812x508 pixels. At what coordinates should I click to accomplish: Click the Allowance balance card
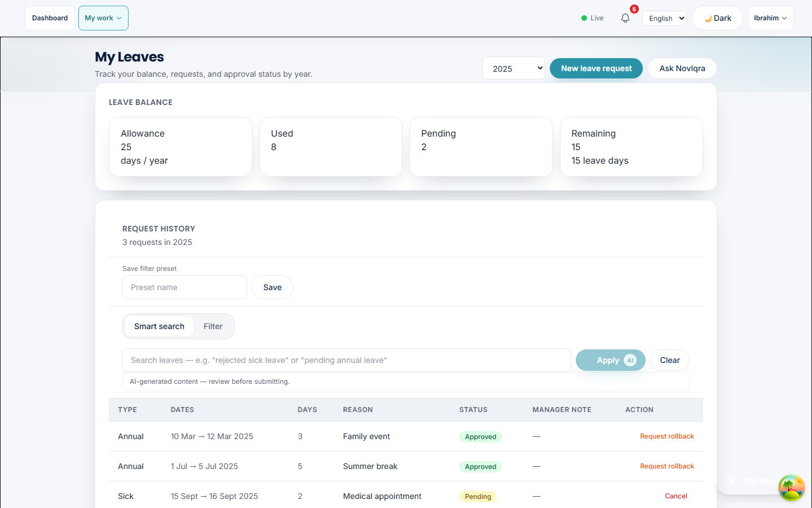coord(180,147)
